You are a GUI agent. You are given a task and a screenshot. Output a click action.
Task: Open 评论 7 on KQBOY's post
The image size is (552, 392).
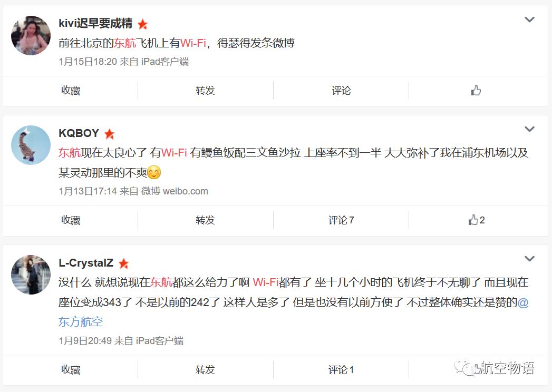pos(341,220)
